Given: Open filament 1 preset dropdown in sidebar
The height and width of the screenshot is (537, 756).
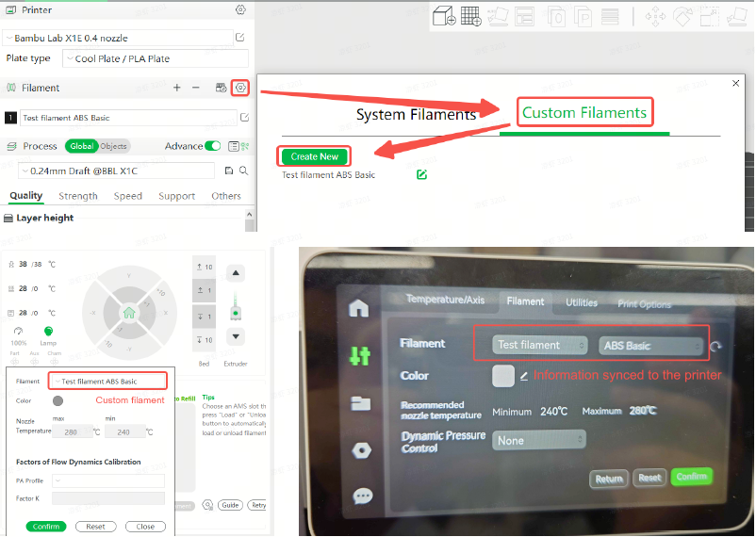Looking at the screenshot, I should pyautogui.click(x=128, y=118).
